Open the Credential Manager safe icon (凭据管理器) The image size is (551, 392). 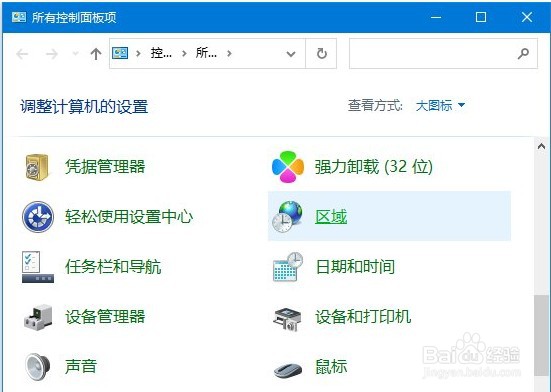pyautogui.click(x=37, y=167)
